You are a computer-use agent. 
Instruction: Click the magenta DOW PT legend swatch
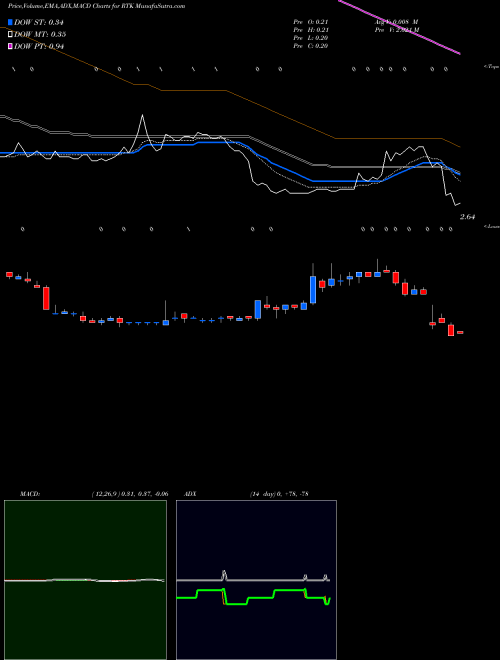click(10, 46)
